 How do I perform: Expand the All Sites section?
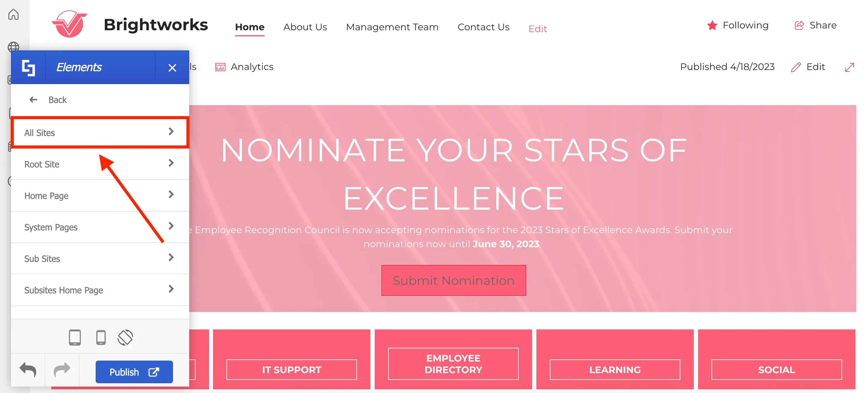tap(100, 132)
